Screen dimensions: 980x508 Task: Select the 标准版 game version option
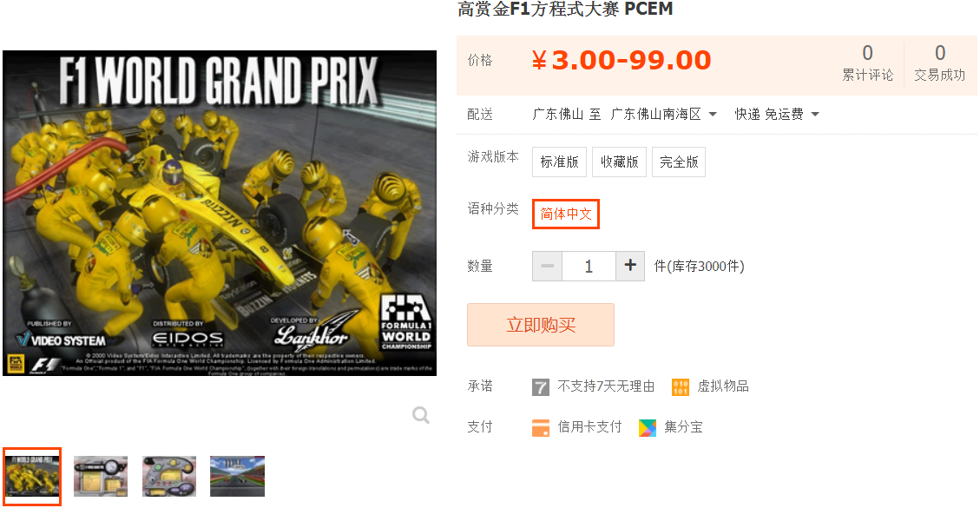pos(559,162)
